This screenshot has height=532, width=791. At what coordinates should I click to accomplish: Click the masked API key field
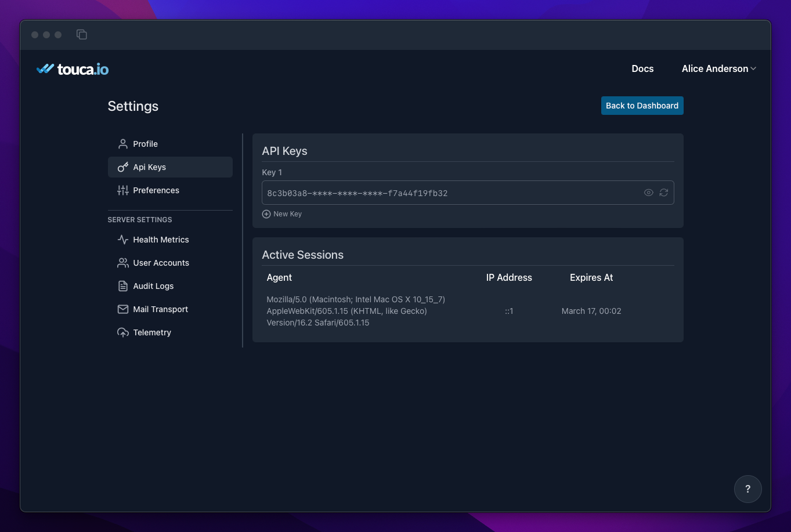pos(468,193)
